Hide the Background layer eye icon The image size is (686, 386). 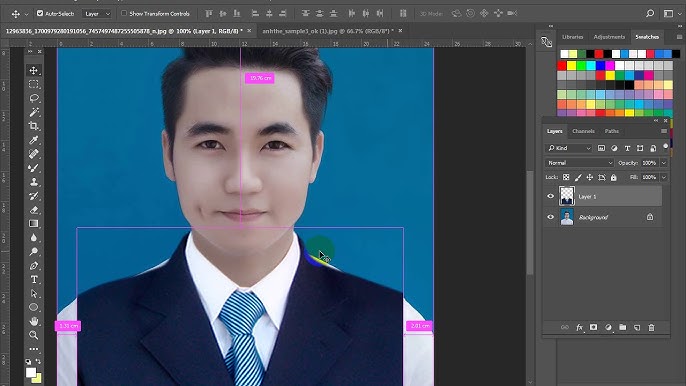(550, 217)
